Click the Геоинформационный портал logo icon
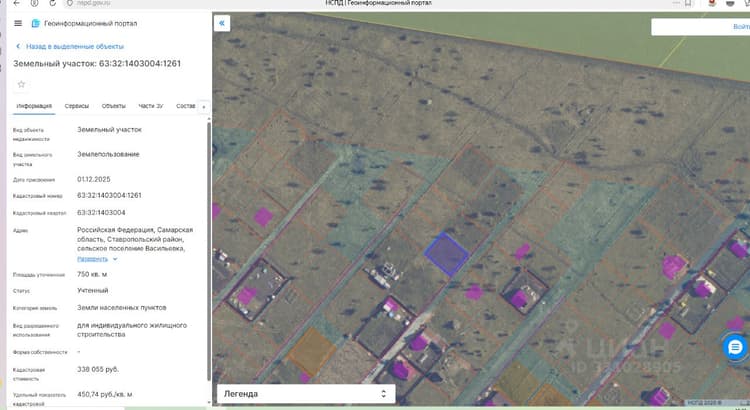 [x=35, y=23]
